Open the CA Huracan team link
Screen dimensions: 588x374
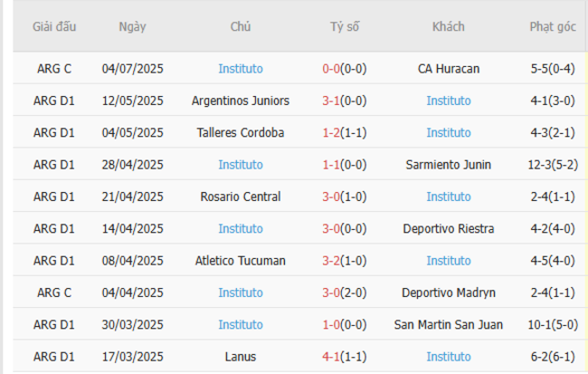pos(449,68)
